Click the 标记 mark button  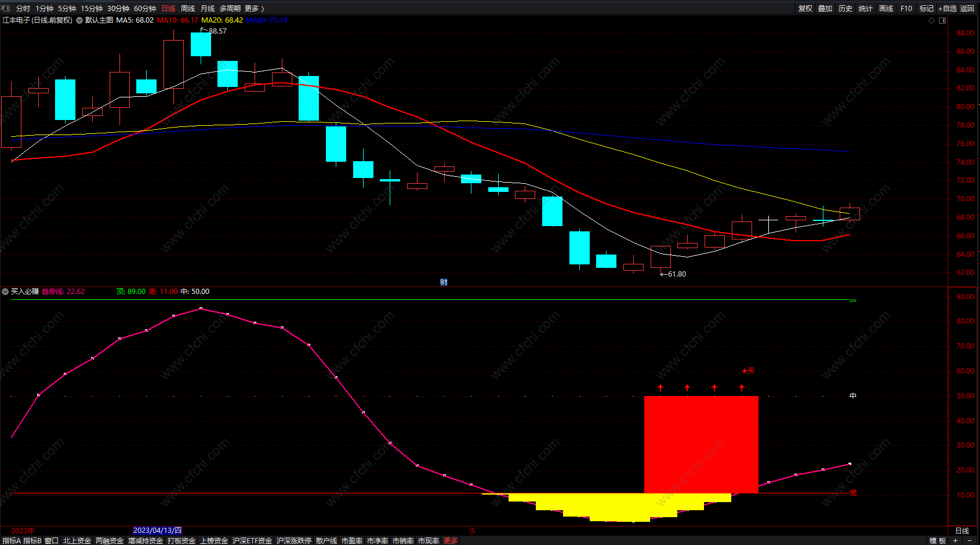tap(927, 8)
